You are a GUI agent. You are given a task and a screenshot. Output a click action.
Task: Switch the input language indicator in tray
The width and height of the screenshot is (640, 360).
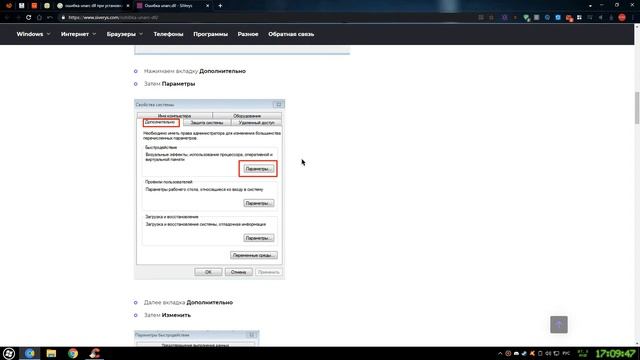(567, 353)
